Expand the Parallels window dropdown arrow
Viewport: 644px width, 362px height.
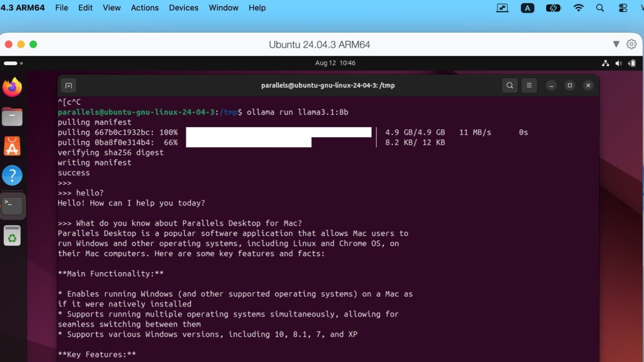616,44
